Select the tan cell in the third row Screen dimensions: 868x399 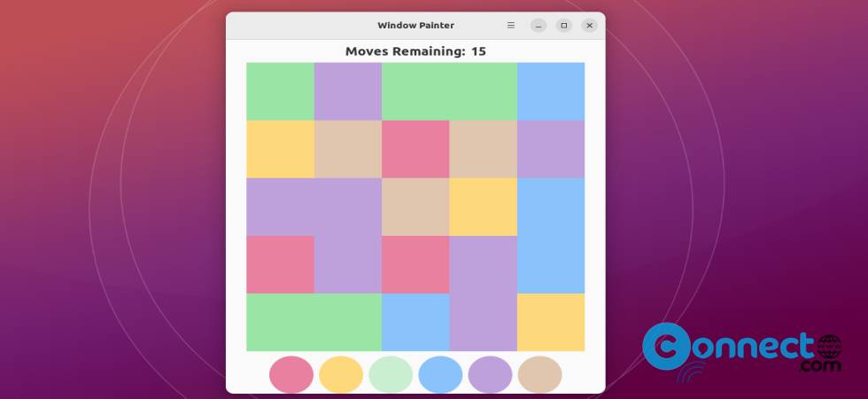coord(415,207)
